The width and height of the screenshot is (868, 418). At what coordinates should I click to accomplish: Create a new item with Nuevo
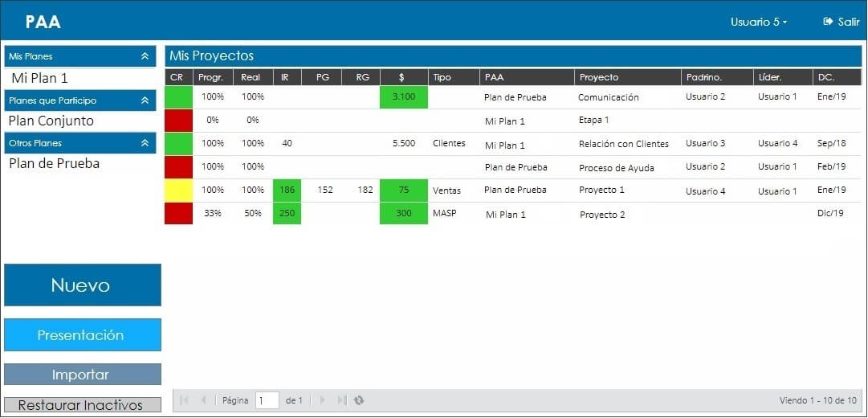click(x=83, y=285)
